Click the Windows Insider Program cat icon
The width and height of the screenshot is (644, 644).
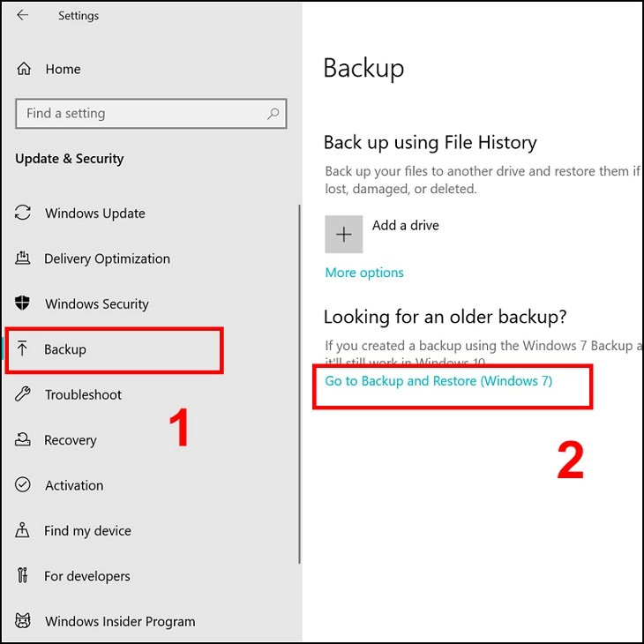click(x=23, y=620)
